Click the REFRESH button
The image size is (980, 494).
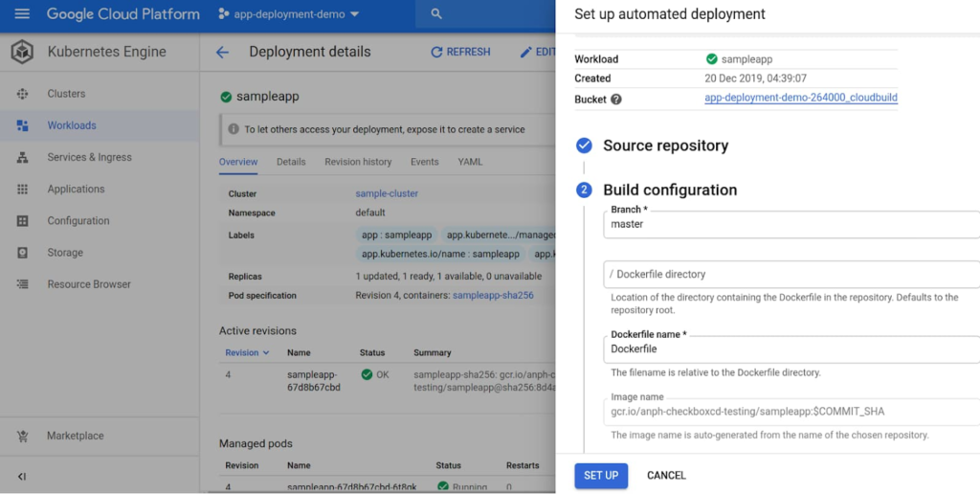coord(460,52)
